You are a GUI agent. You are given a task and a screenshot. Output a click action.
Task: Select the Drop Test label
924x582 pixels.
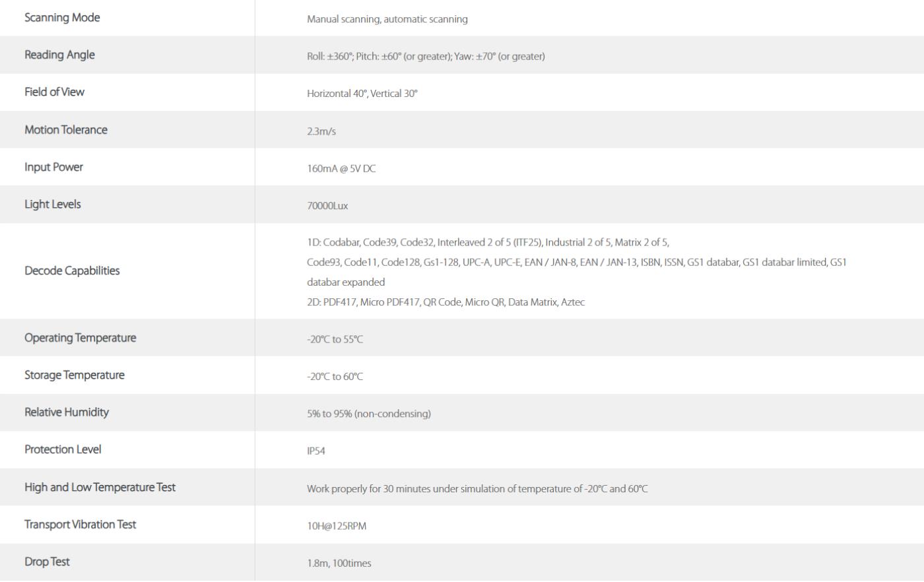(x=47, y=562)
